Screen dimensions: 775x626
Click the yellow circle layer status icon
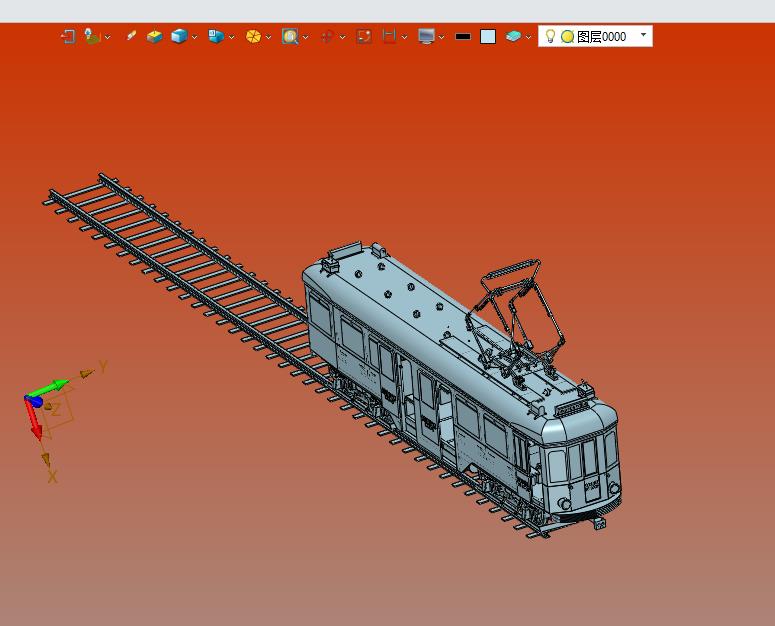coord(567,37)
